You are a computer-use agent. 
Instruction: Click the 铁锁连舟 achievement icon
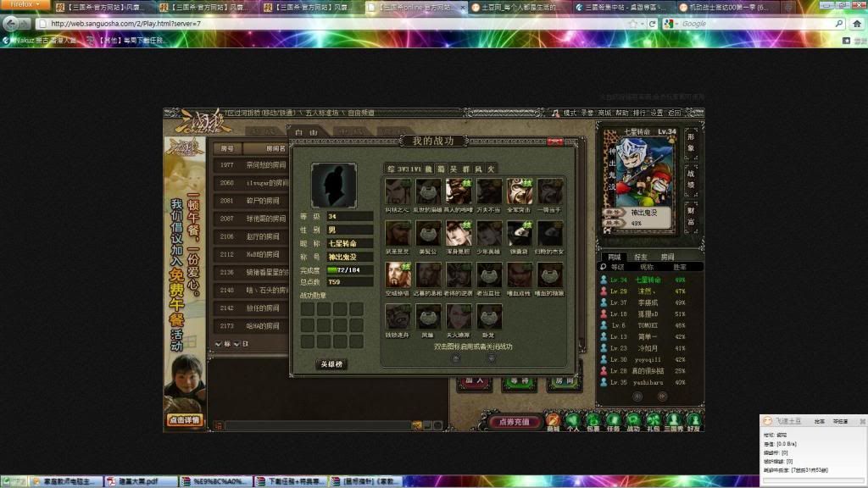coord(398,317)
